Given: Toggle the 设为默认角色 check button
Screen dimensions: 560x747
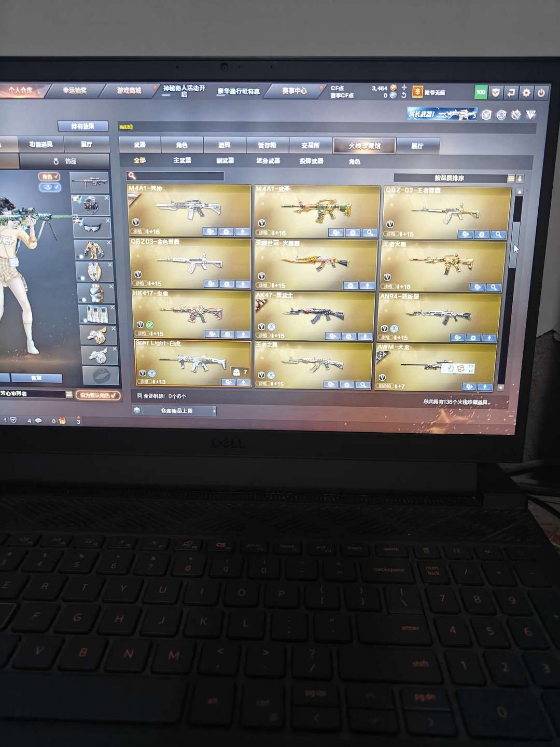Looking at the screenshot, I should (99, 395).
